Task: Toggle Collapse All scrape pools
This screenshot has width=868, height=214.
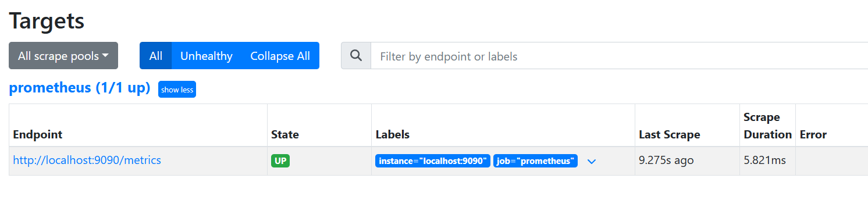Action: point(280,56)
